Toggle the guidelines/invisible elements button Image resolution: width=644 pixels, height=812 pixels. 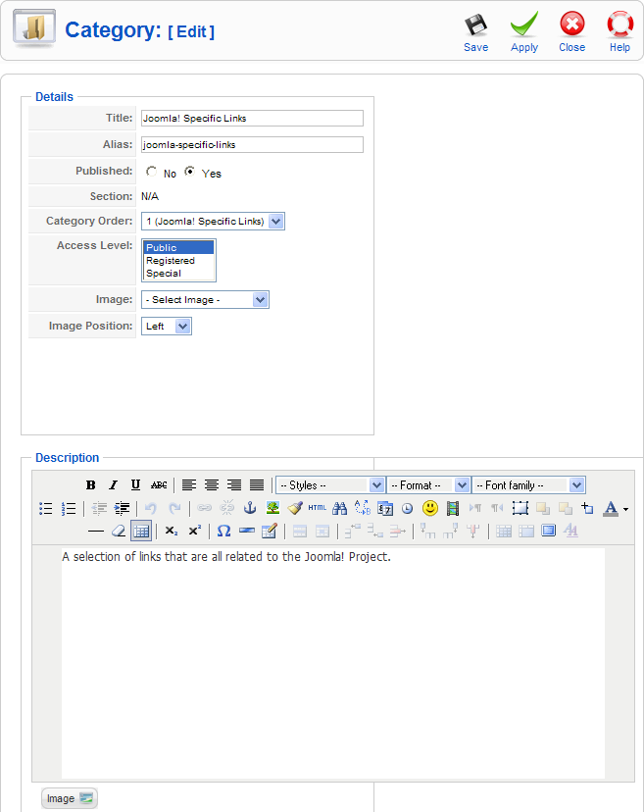(x=140, y=531)
